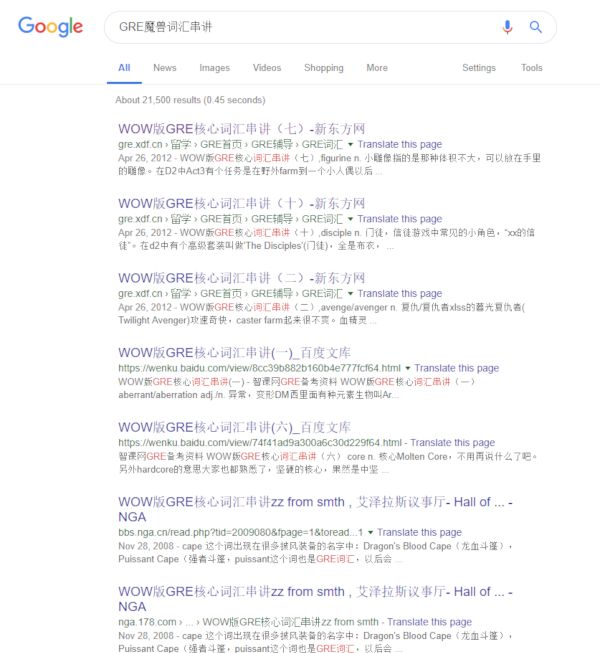Click nga.178.com breadcrumb URL text
This screenshot has height=653, width=600.
coord(249,622)
